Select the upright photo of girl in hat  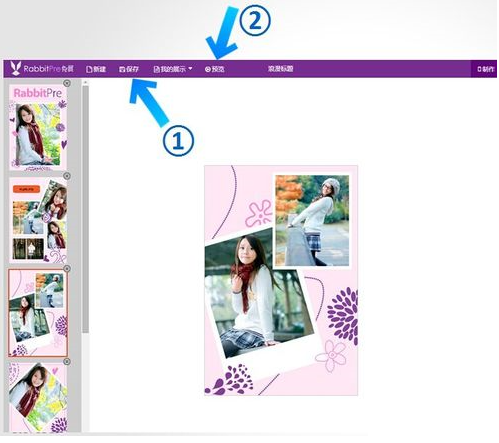click(x=312, y=220)
